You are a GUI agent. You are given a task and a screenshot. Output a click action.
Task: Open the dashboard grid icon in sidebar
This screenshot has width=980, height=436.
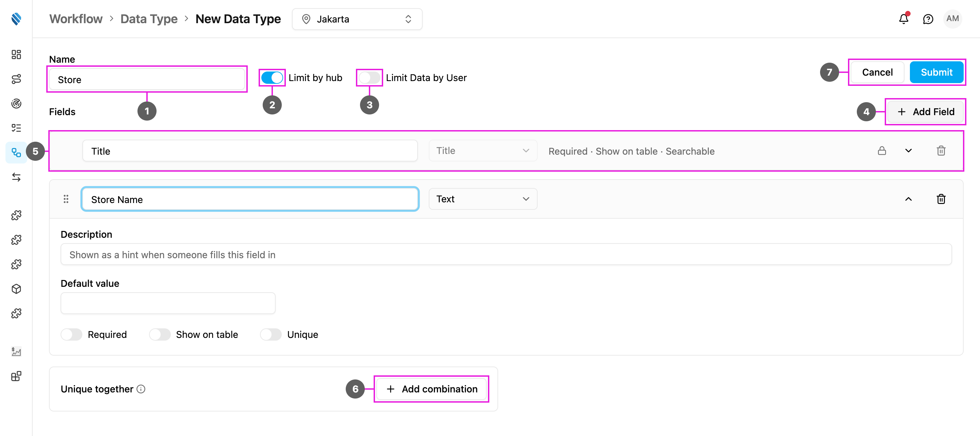pos(16,54)
